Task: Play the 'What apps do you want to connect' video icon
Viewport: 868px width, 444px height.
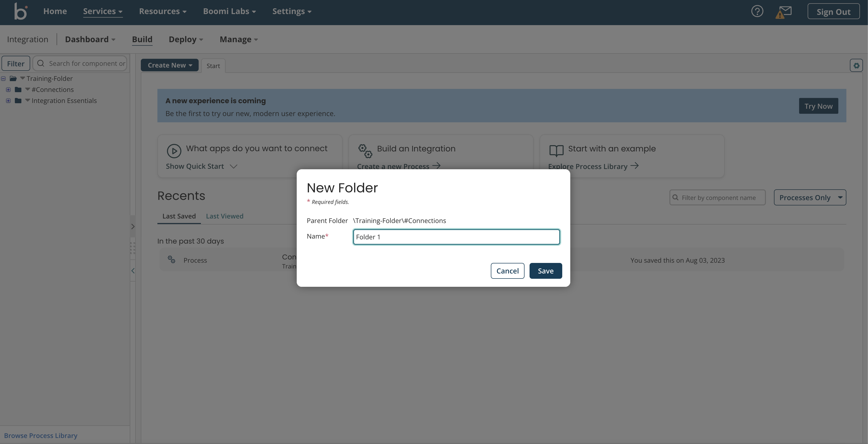Action: (x=174, y=151)
